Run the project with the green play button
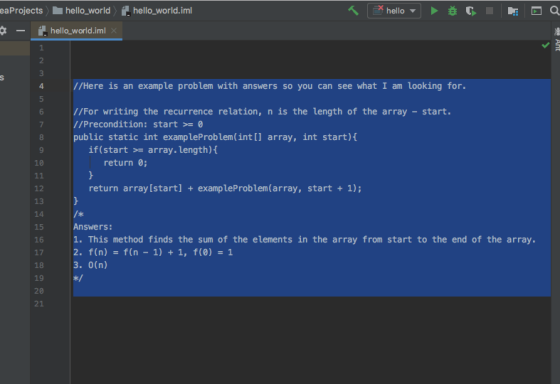Screen dimensions: 560x384 [x=434, y=11]
